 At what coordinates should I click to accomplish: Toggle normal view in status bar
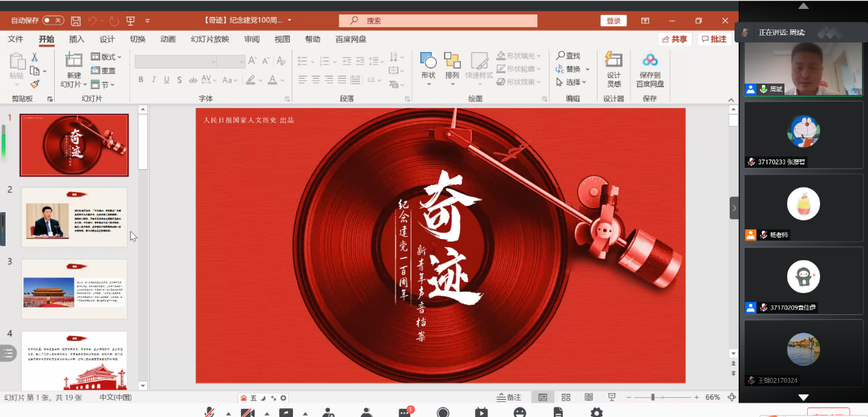coord(543,397)
